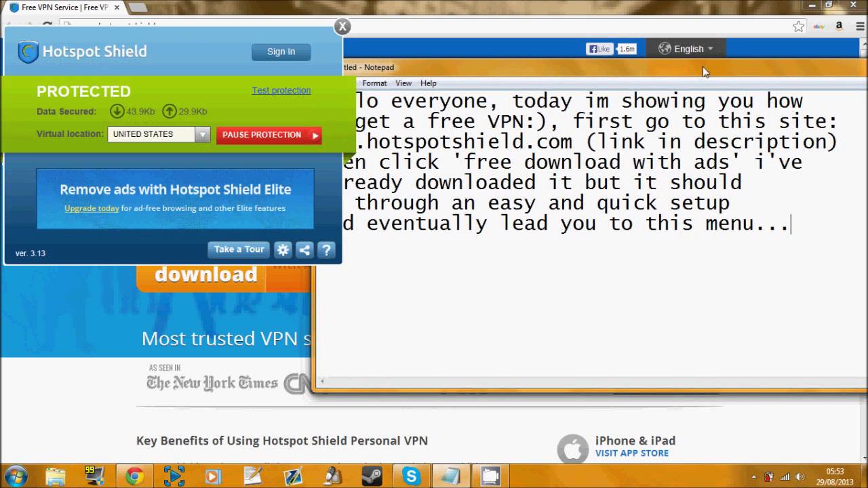The height and width of the screenshot is (488, 868).
Task: Open Notepad's Format menu
Action: pos(374,83)
